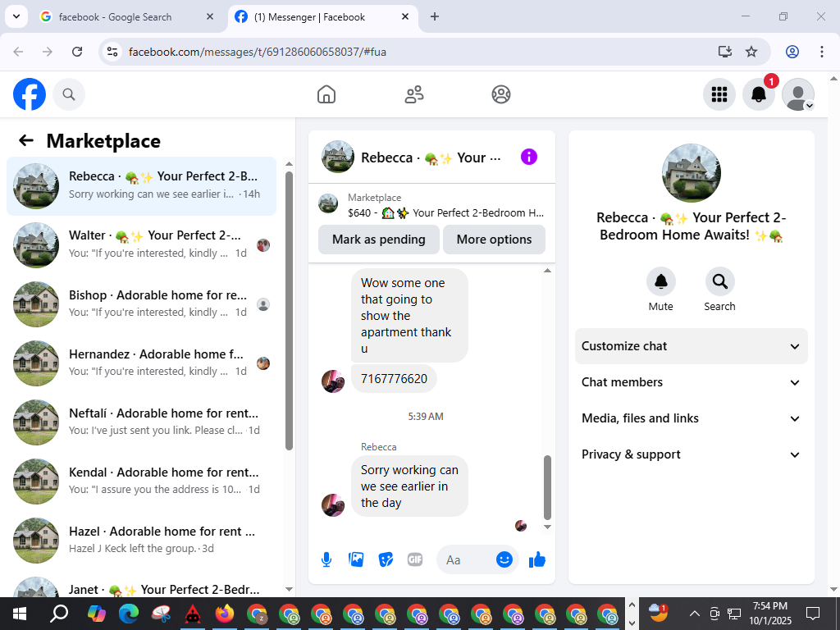The height and width of the screenshot is (630, 840).
Task: Open Windows taskbar search
Action: click(59, 614)
